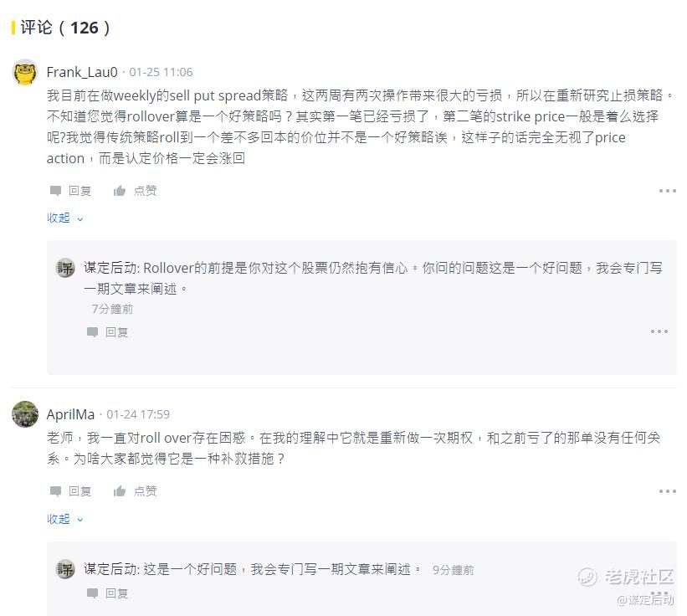Click 谋定后动 name in the Rollover reply
Viewport: 687px width, 616px height.
[x=110, y=269]
